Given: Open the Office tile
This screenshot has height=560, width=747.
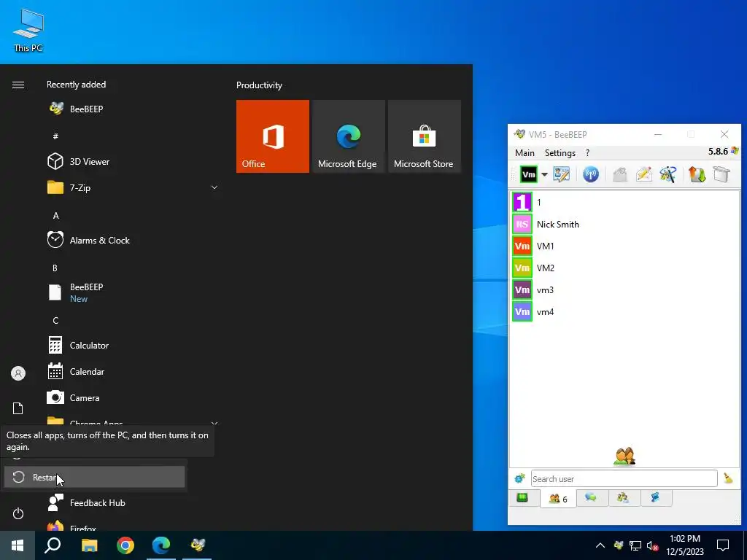Looking at the screenshot, I should pos(273,136).
